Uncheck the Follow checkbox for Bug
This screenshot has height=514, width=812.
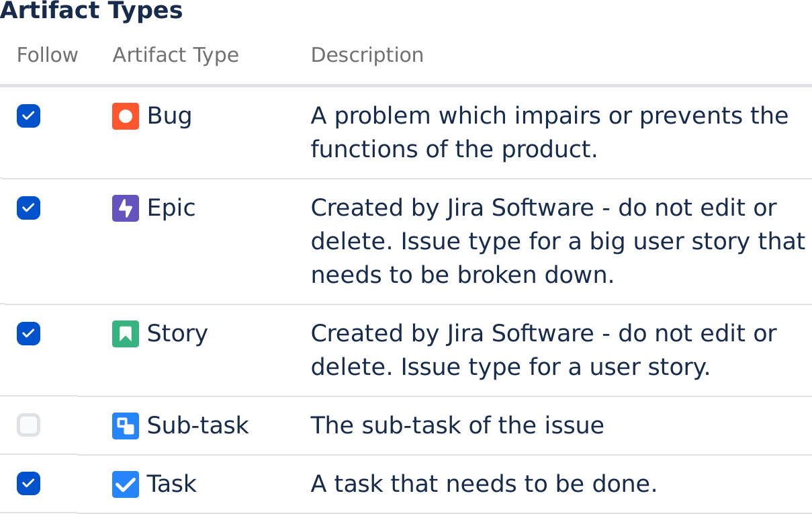tap(29, 116)
